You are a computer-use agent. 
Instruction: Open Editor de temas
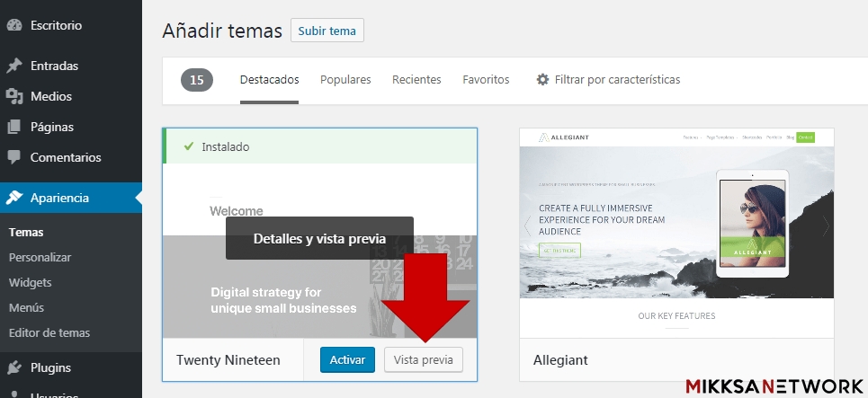[49, 332]
